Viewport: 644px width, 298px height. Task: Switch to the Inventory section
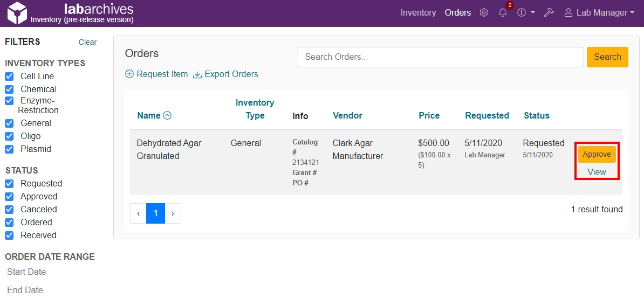(418, 12)
